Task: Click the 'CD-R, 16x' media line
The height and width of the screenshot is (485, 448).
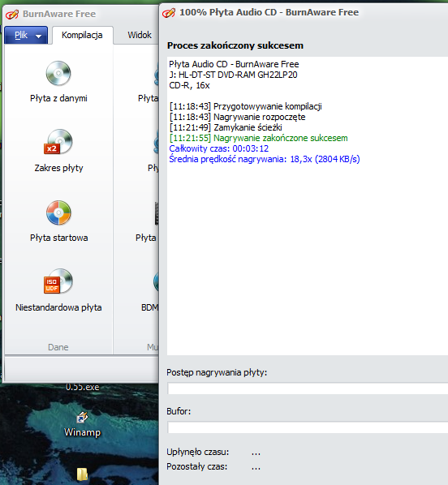Action: click(189, 85)
